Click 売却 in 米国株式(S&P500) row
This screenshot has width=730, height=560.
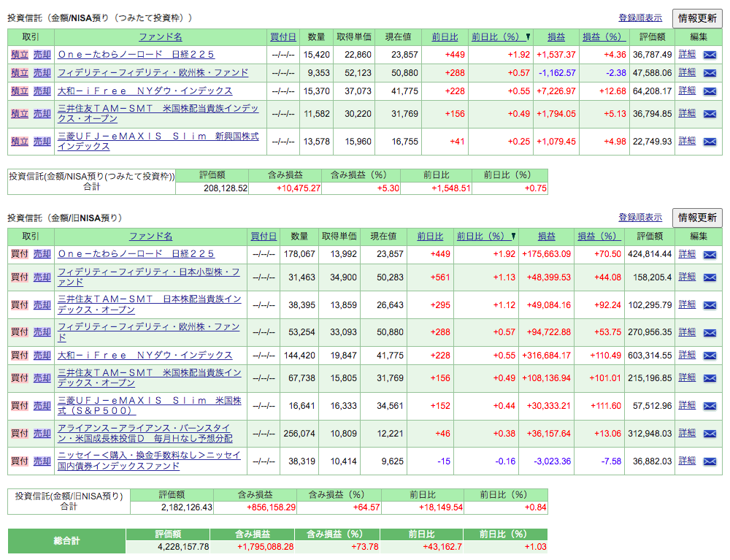(x=42, y=405)
